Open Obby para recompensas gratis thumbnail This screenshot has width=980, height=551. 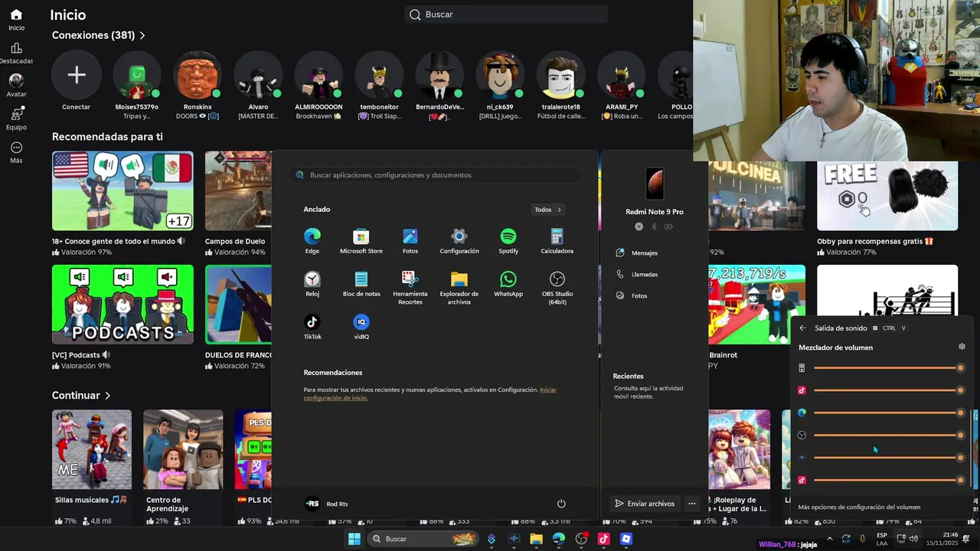point(887,196)
